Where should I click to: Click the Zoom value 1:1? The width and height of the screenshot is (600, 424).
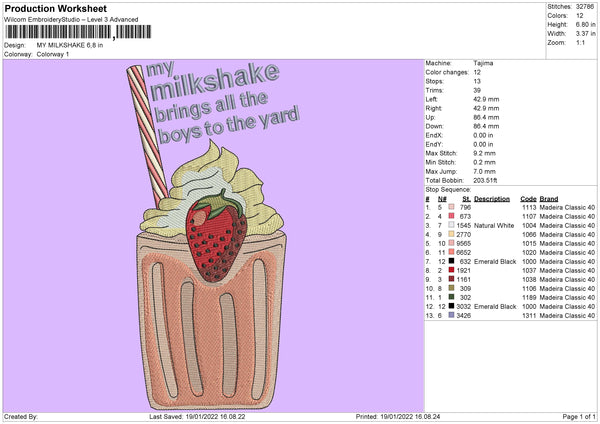point(580,42)
